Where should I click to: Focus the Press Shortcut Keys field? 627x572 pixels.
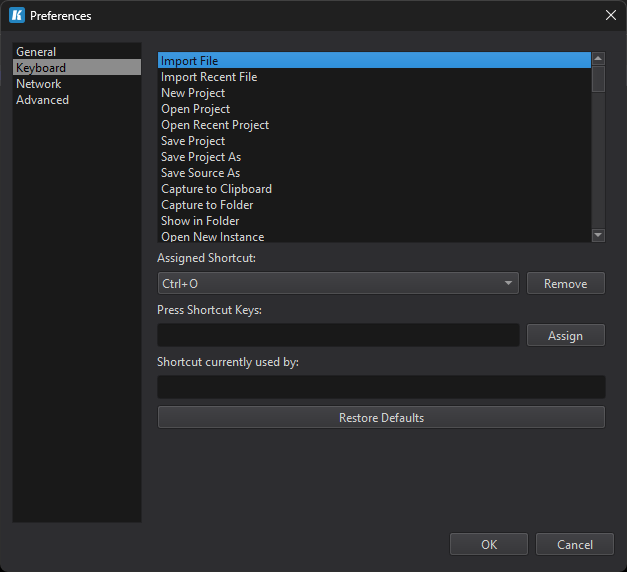[x=338, y=336]
